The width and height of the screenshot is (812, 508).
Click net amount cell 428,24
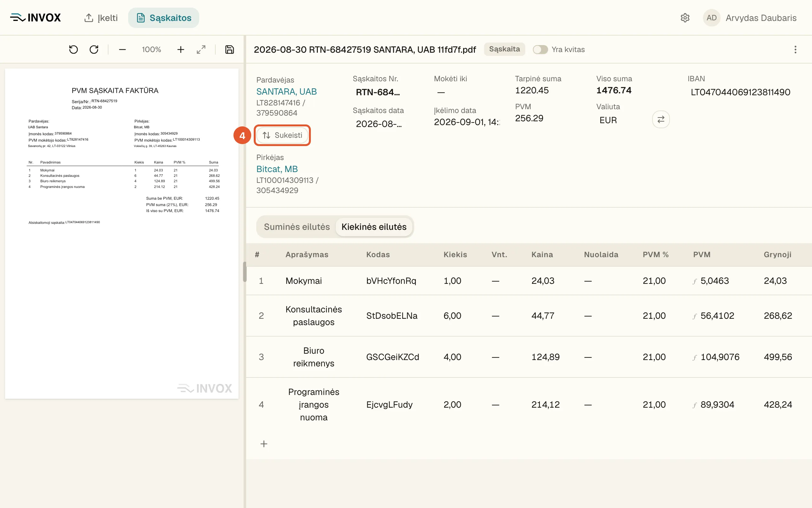(778, 404)
